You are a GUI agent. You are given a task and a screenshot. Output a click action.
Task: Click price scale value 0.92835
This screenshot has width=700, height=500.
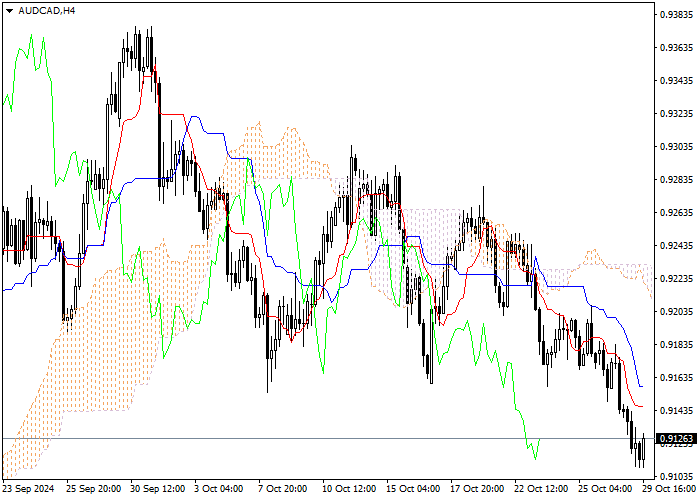point(676,179)
